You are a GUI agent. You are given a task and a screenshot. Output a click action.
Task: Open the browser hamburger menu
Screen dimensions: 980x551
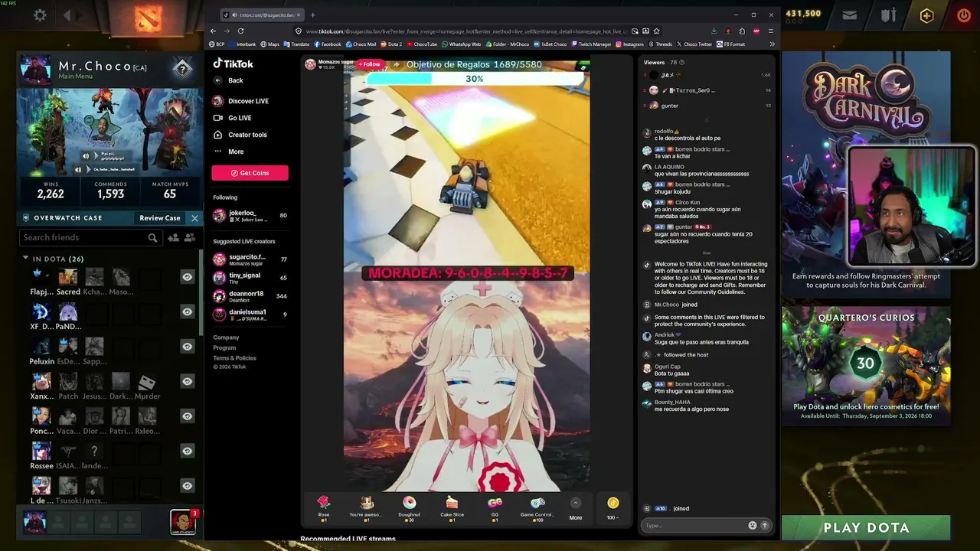pos(770,31)
